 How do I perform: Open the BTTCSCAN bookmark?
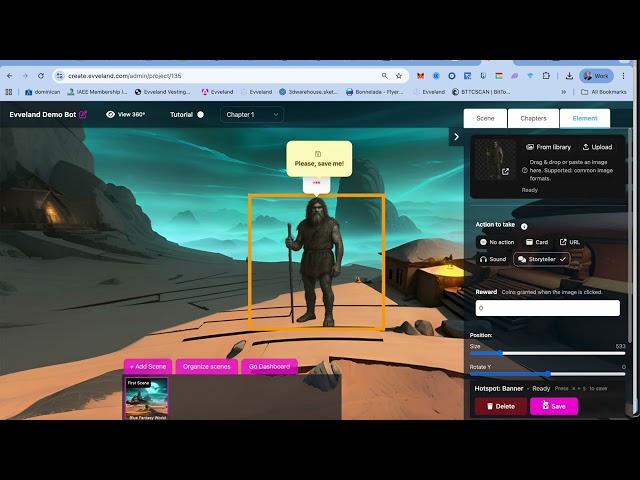[x=481, y=92]
